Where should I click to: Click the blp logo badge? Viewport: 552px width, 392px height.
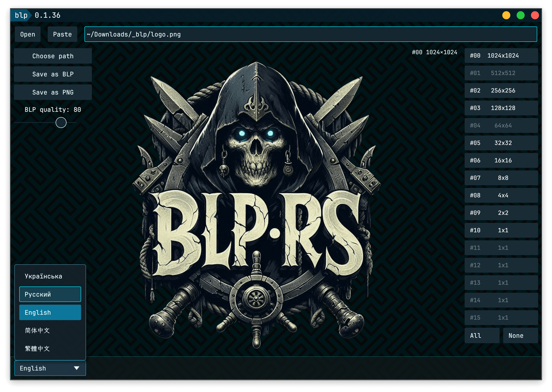[21, 15]
